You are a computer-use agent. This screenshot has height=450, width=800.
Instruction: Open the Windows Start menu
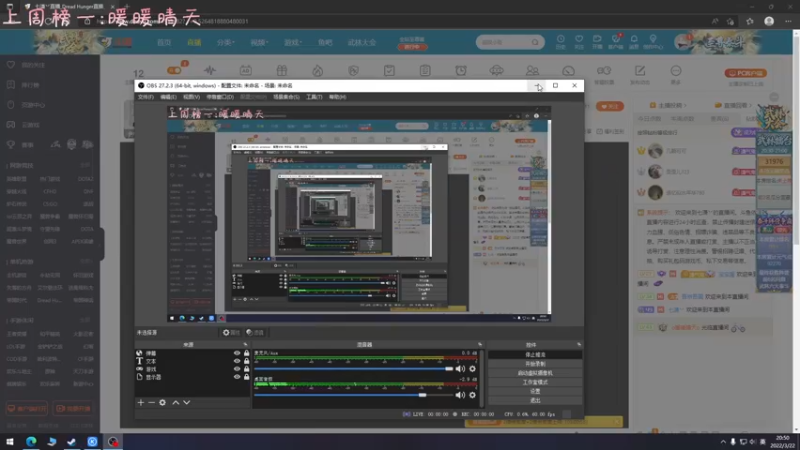click(x=10, y=441)
